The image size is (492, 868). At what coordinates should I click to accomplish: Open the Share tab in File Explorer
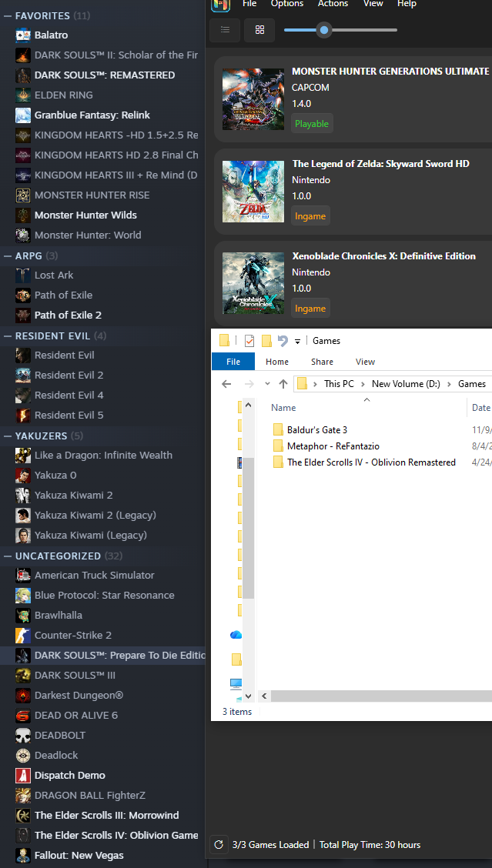tap(322, 362)
